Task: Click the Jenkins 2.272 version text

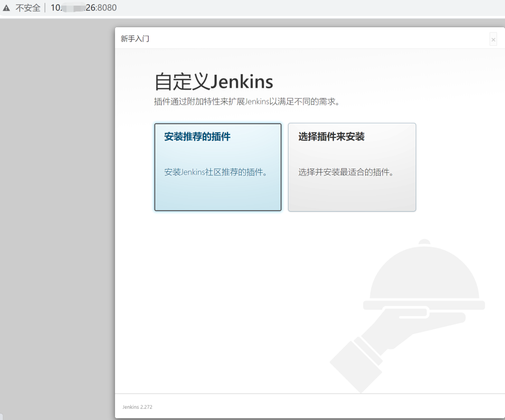Action: coord(137,407)
